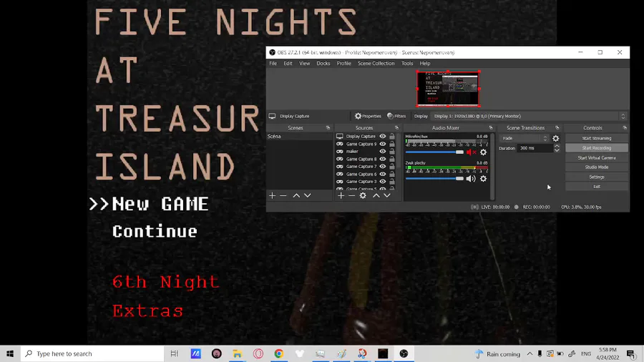This screenshot has height=362, width=644.
Task: Open Opera browser from the taskbar
Action: tap(258, 354)
